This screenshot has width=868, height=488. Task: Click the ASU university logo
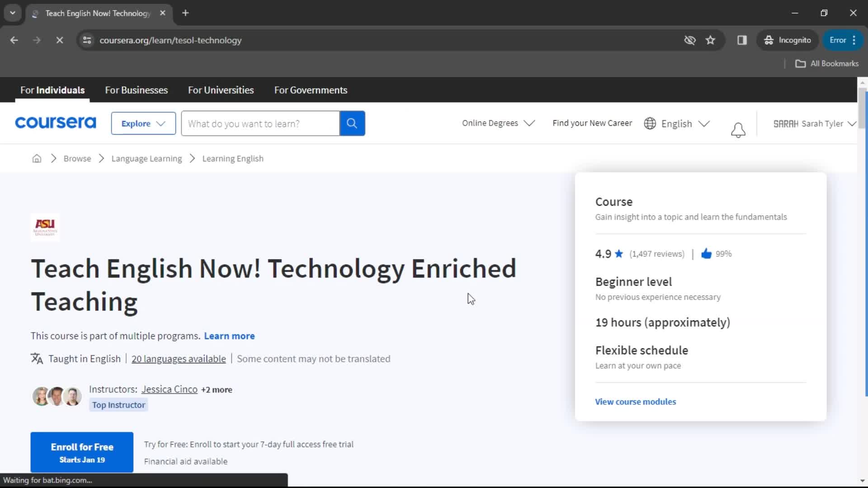45,227
